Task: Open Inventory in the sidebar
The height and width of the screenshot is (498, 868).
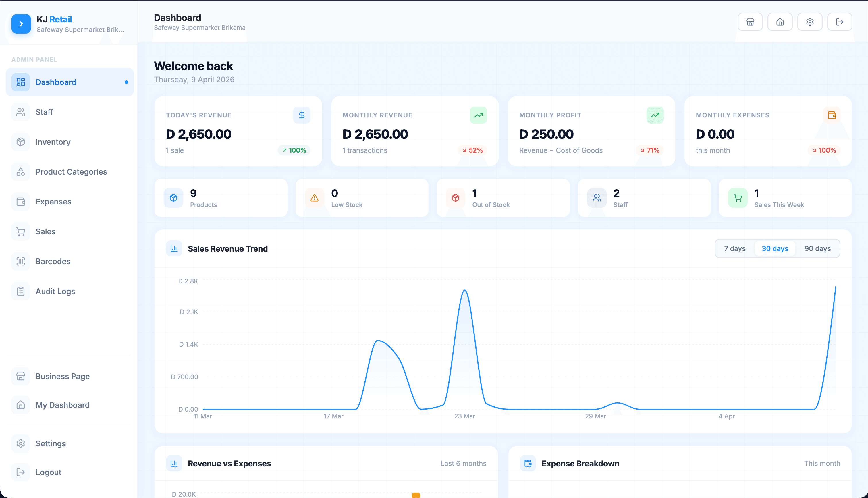Action: (x=53, y=142)
